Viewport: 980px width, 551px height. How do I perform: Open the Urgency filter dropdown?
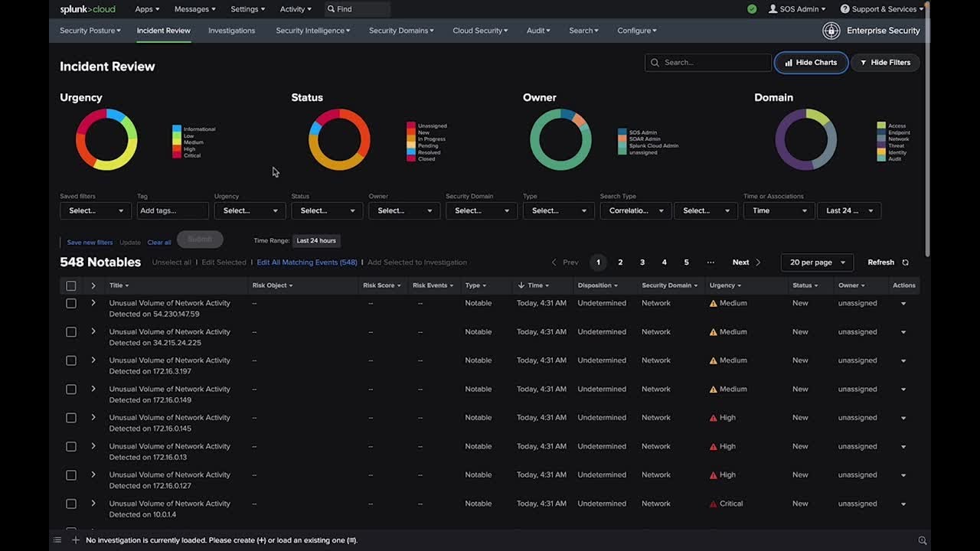coord(250,210)
